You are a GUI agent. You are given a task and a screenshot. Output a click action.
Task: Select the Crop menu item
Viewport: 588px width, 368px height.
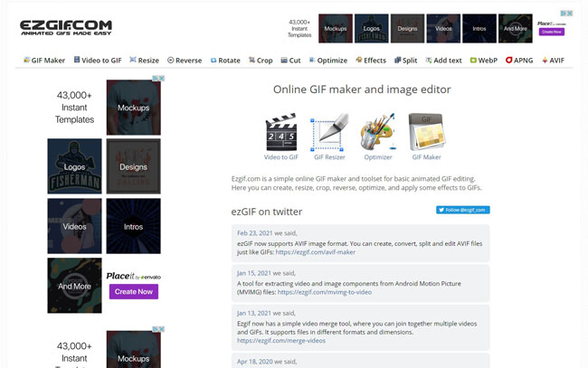pyautogui.click(x=261, y=61)
